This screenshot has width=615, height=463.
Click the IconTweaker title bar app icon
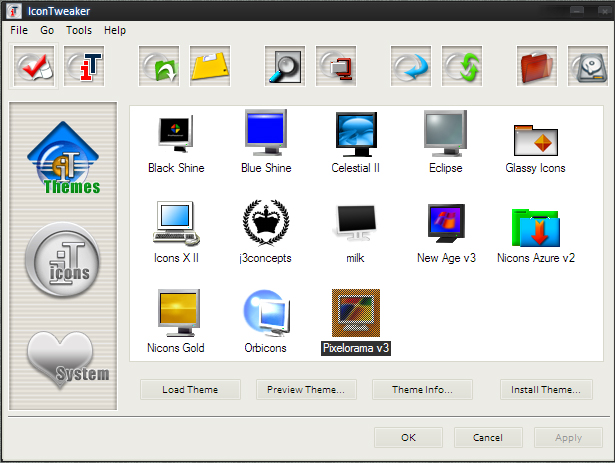14,11
